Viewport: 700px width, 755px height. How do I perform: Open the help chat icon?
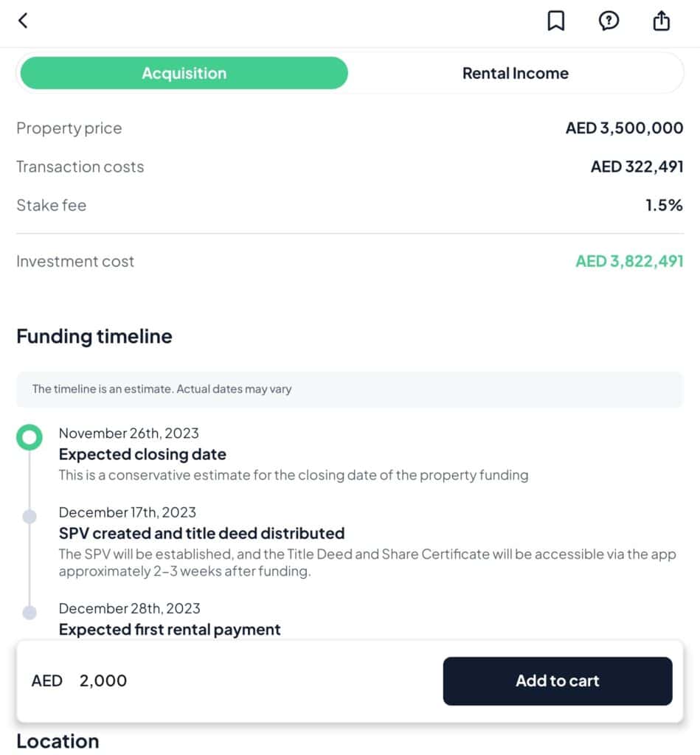point(608,21)
